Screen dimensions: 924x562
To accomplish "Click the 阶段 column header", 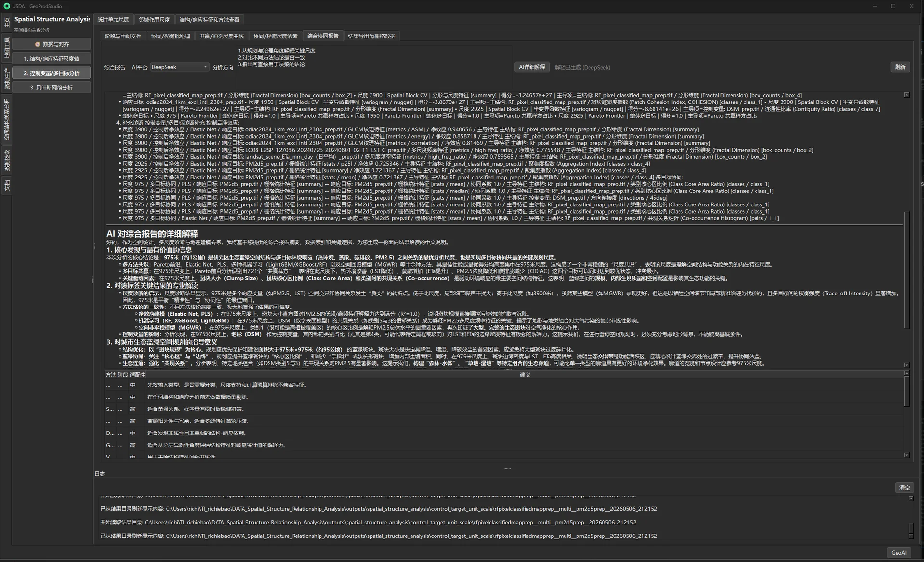I will point(123,375).
